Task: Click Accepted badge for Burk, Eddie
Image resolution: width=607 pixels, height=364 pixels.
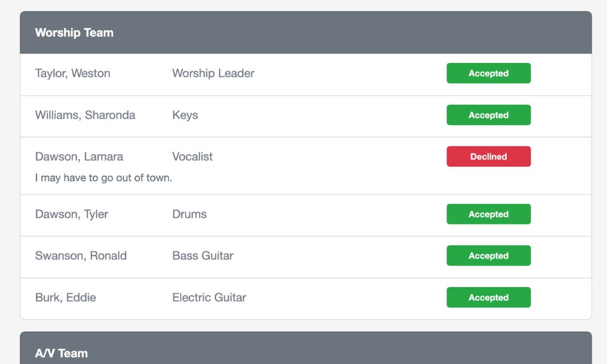Action: click(x=489, y=297)
